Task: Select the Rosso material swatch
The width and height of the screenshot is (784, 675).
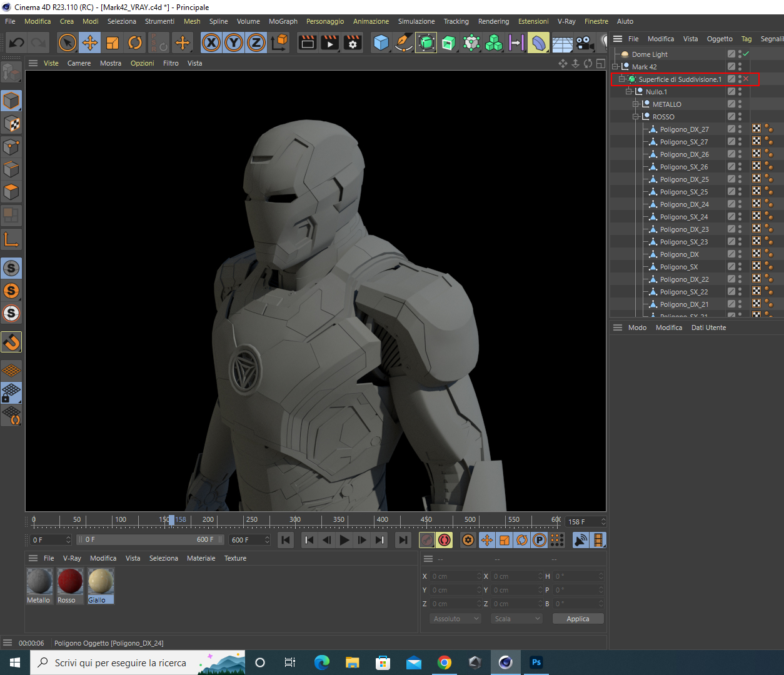Action: 69,586
